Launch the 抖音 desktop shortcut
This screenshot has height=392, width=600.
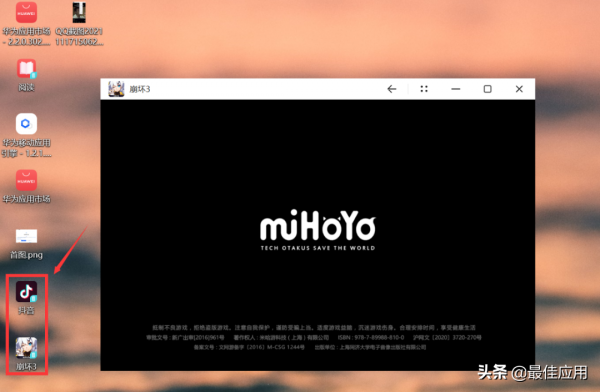[26, 292]
